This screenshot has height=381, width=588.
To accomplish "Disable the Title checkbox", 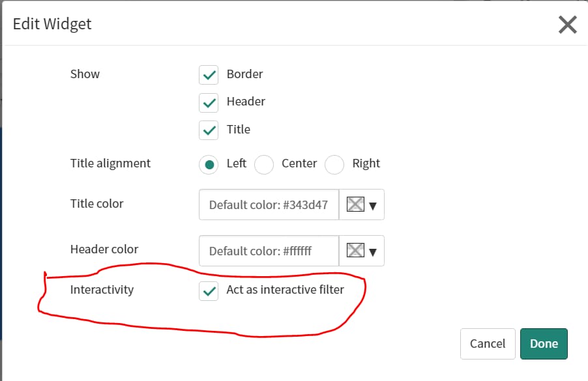I will click(x=209, y=130).
